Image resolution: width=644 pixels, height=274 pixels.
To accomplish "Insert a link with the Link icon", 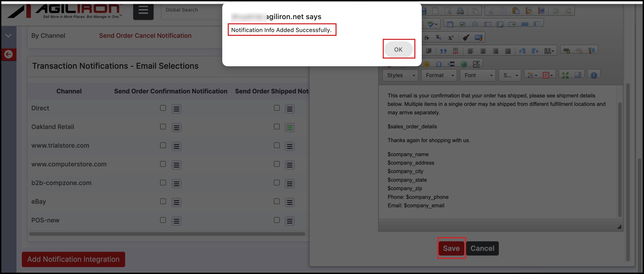I will (566, 51).
